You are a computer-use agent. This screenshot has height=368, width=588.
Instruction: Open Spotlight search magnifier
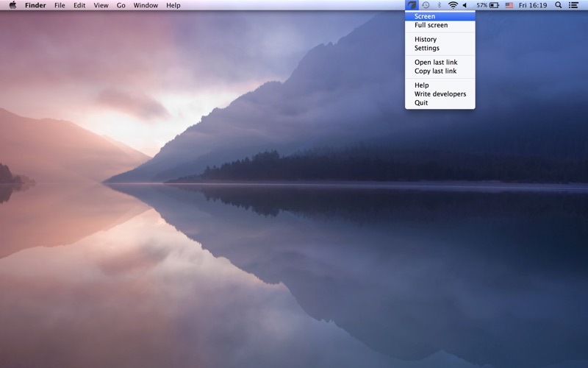coord(559,5)
